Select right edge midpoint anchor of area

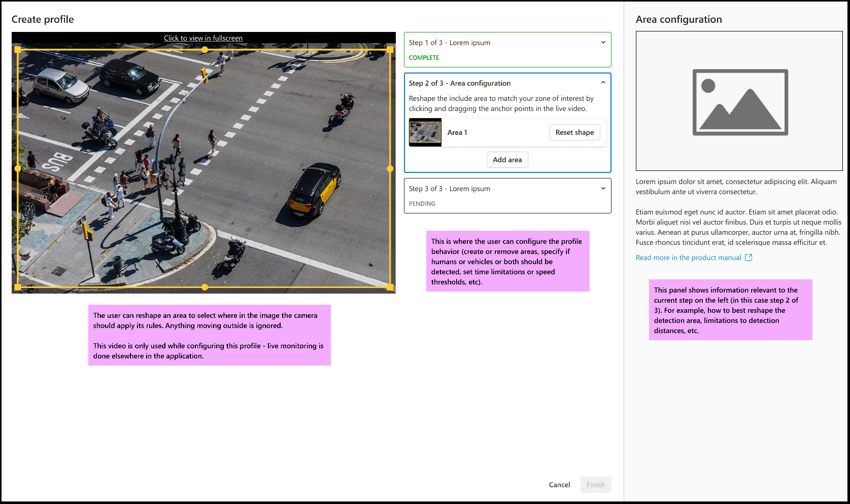390,168
